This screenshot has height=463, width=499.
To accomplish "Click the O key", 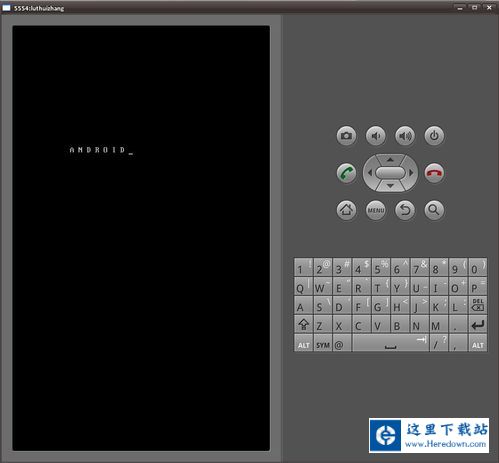I will [x=458, y=286].
